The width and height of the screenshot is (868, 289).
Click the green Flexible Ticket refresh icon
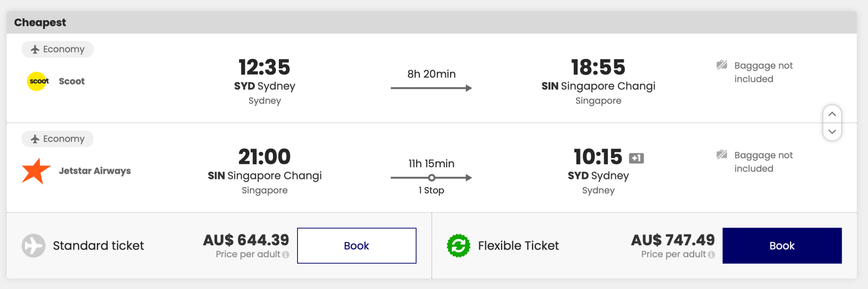click(459, 245)
